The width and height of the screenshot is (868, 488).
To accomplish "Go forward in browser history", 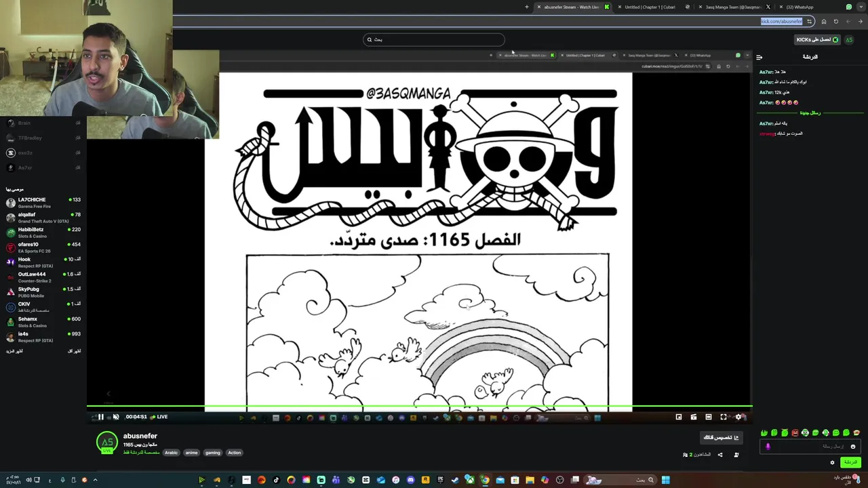I will [x=848, y=22].
